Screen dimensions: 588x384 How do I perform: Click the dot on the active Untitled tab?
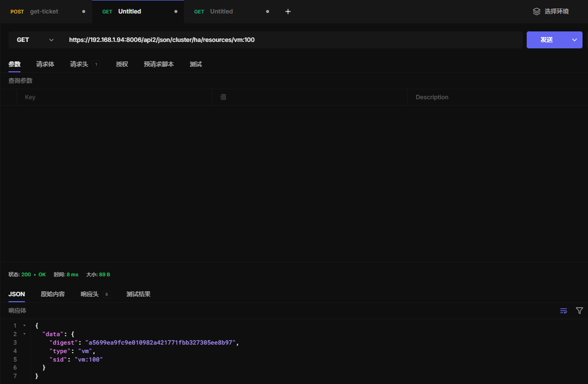click(x=176, y=11)
